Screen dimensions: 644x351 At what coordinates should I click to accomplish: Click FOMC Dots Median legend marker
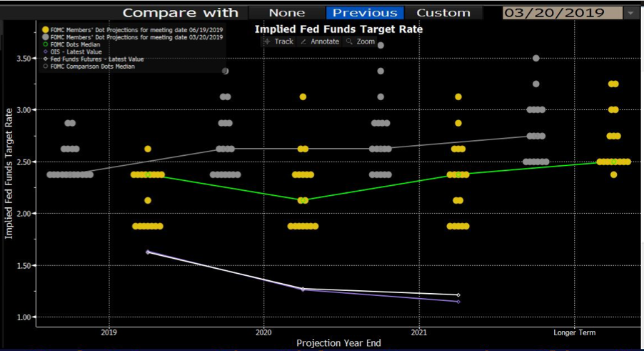45,44
